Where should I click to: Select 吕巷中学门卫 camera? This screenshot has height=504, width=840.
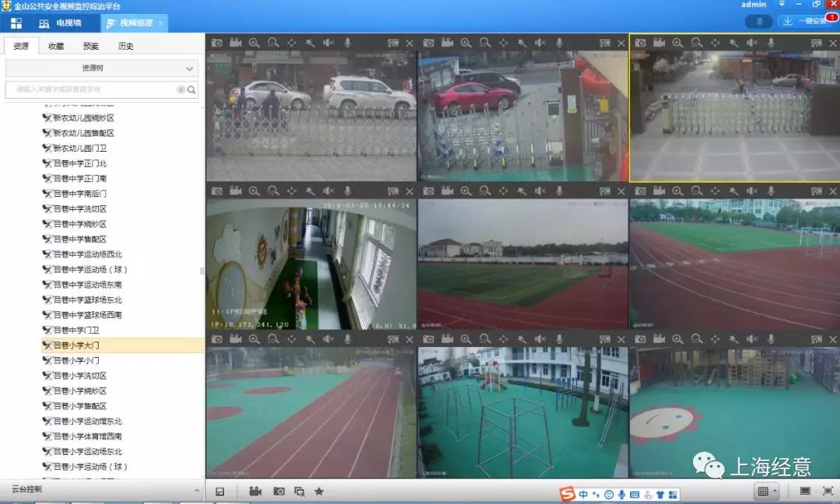pyautogui.click(x=75, y=330)
